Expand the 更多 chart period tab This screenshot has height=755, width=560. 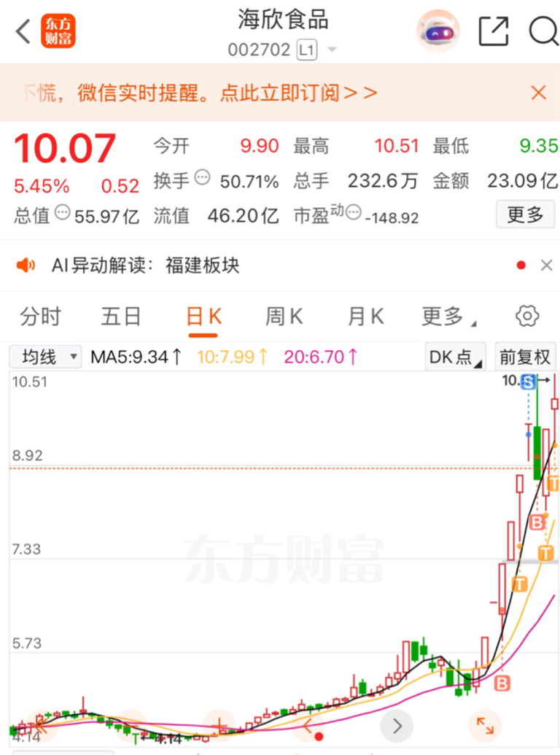click(448, 317)
